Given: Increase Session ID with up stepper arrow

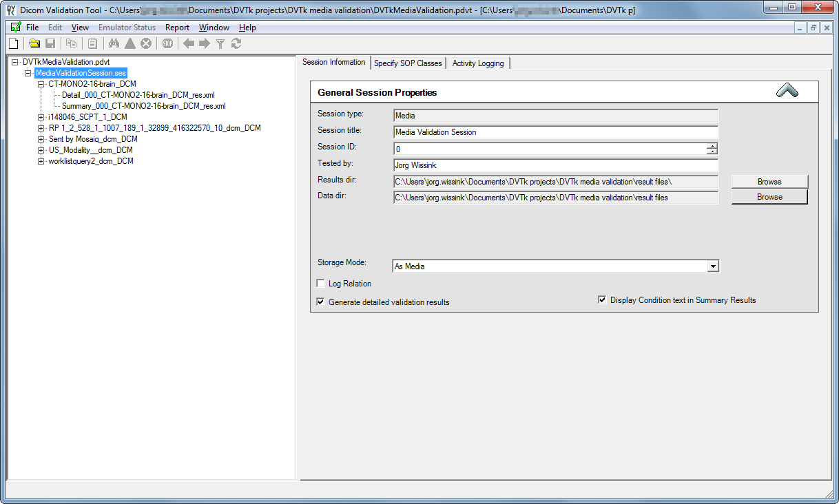Looking at the screenshot, I should [x=712, y=145].
